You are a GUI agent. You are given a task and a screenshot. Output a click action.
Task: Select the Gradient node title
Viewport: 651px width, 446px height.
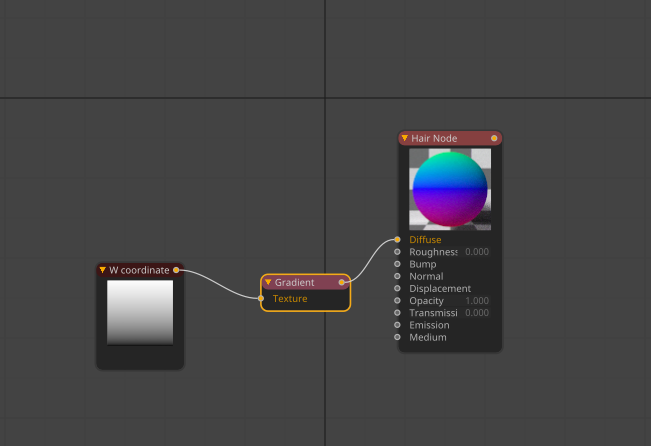coord(294,282)
